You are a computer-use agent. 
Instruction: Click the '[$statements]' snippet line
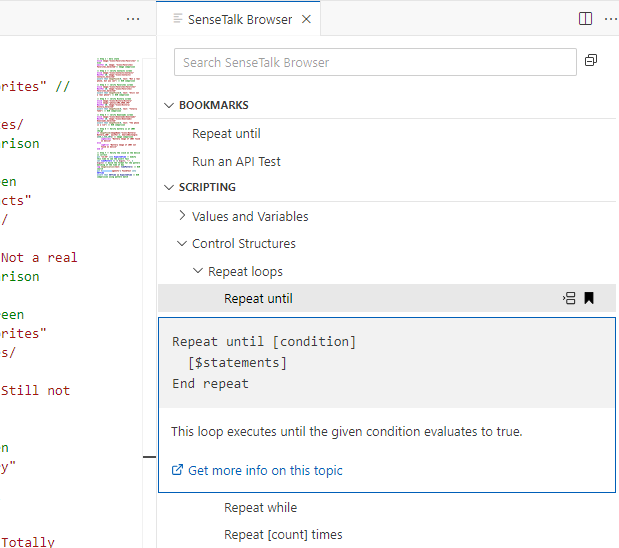[237, 362]
